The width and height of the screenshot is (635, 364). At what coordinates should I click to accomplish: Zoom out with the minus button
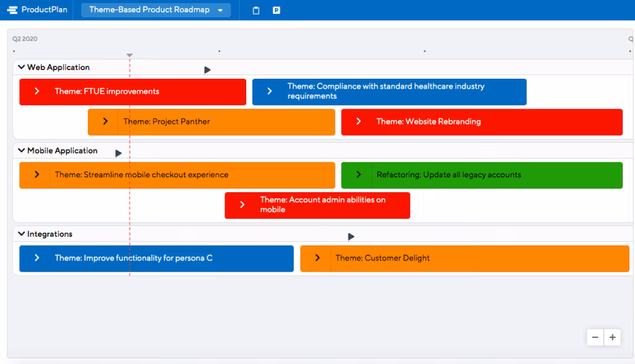(x=595, y=337)
